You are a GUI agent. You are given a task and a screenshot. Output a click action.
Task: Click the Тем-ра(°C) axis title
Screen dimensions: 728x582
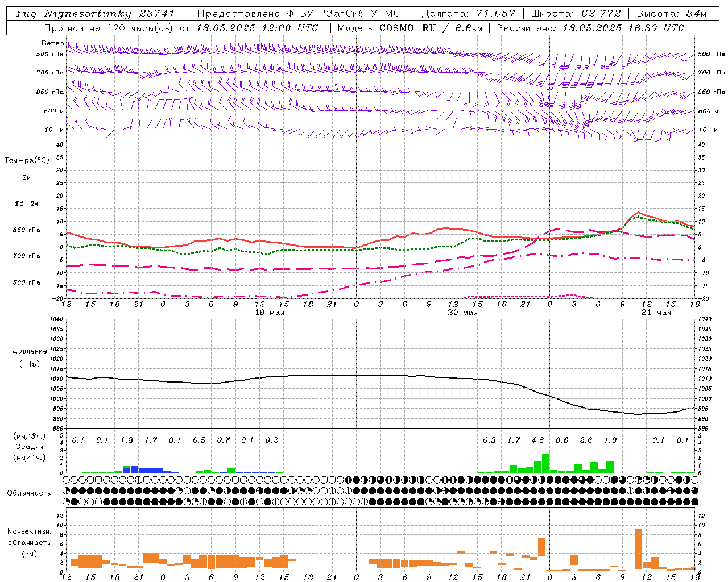(x=27, y=161)
